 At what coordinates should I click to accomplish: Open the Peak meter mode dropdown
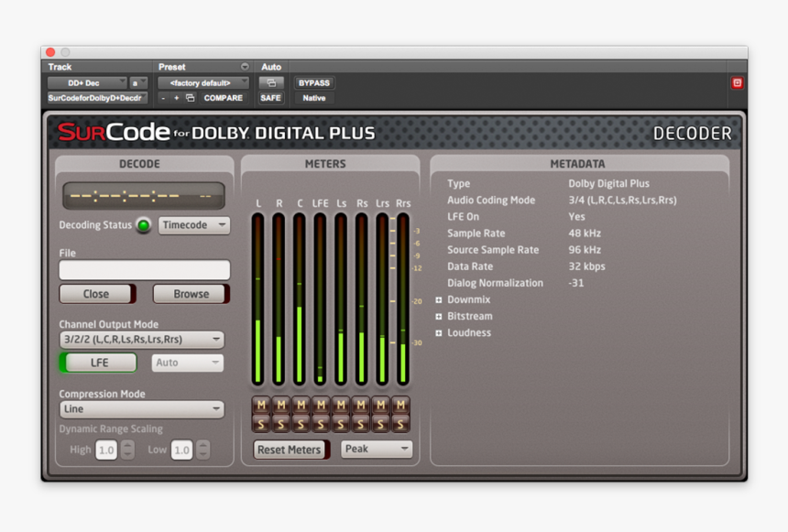click(x=377, y=449)
